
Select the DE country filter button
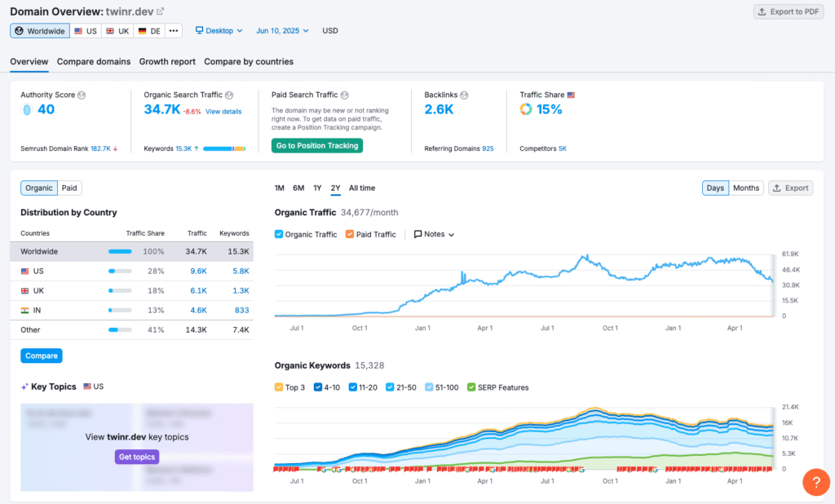[x=150, y=31]
